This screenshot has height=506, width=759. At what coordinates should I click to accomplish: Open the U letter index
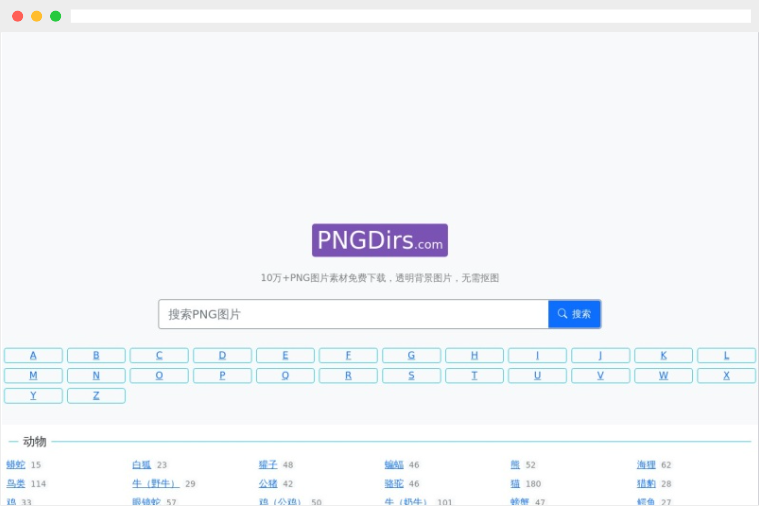point(537,376)
